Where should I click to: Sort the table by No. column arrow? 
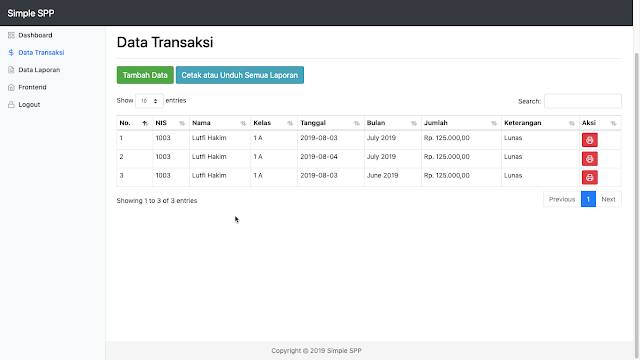[x=145, y=123]
